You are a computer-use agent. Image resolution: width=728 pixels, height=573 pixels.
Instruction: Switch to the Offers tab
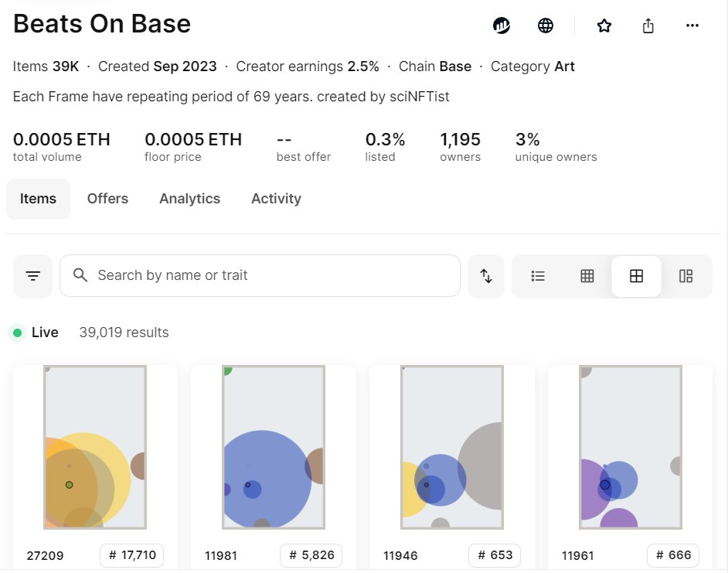107,199
